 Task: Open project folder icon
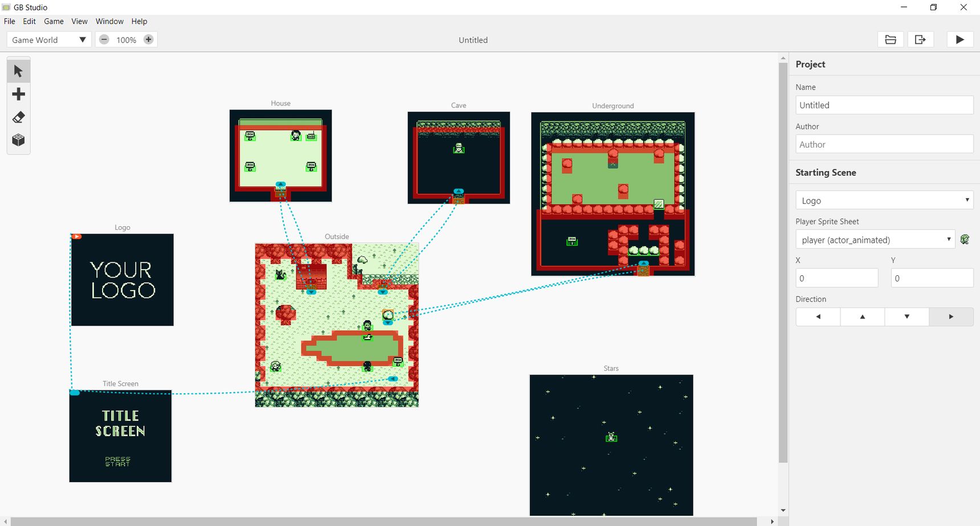pyautogui.click(x=891, y=39)
